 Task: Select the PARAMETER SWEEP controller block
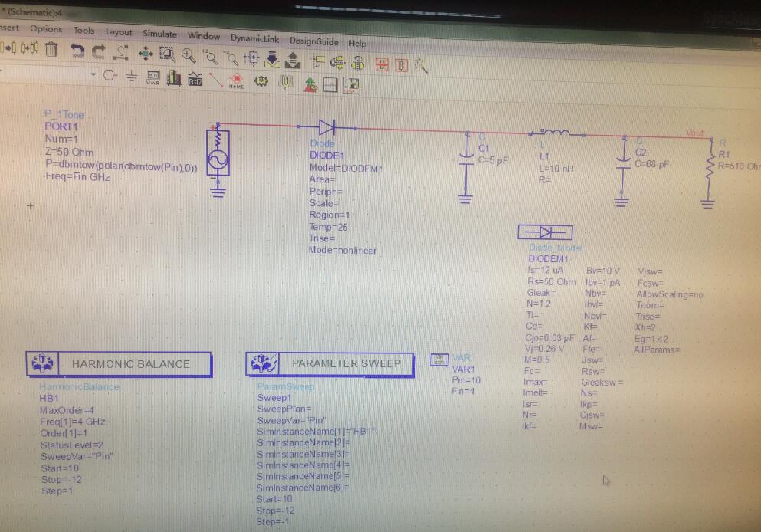coord(330,363)
